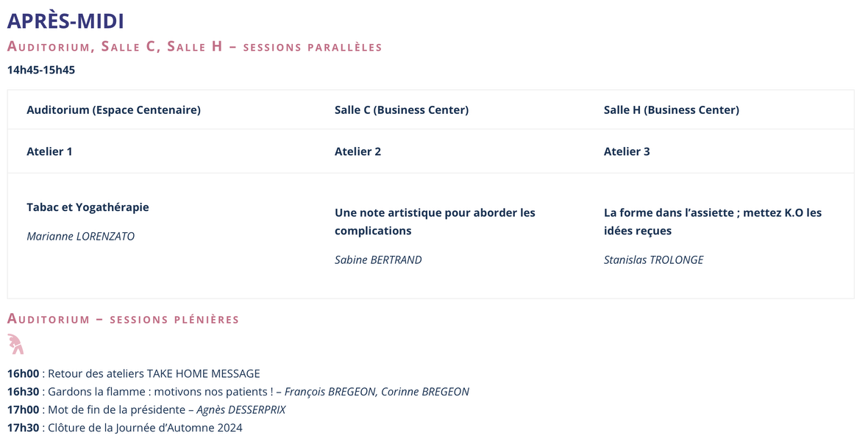Click the Salle H (Business Center) header
This screenshot has width=868, height=441.
coord(672,110)
